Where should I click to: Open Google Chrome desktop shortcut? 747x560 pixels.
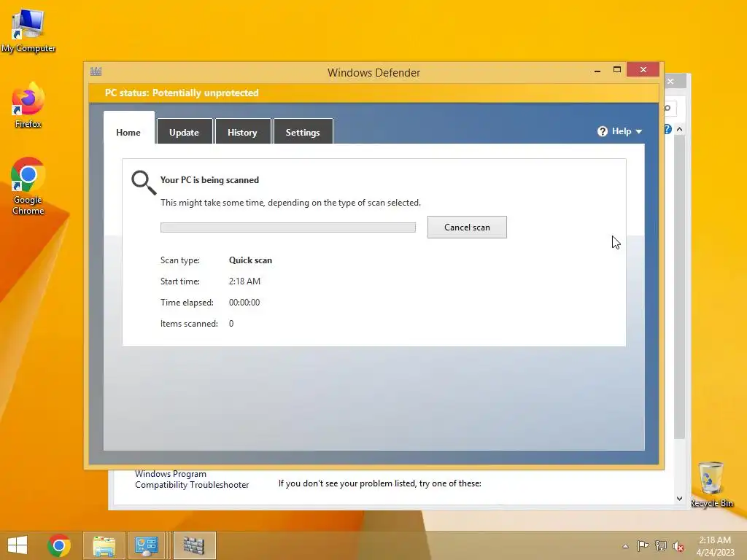(28, 186)
